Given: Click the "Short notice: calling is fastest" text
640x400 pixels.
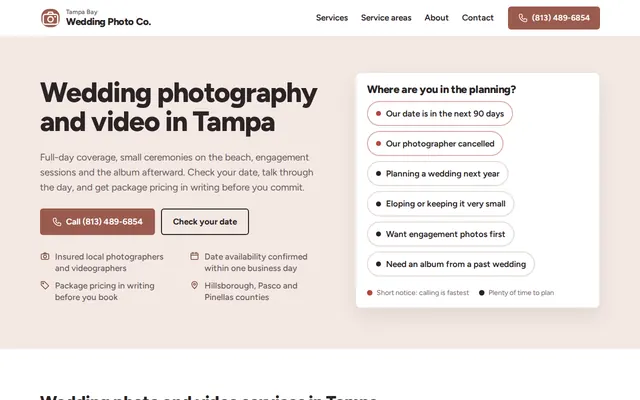Looking at the screenshot, I should click(x=422, y=293).
